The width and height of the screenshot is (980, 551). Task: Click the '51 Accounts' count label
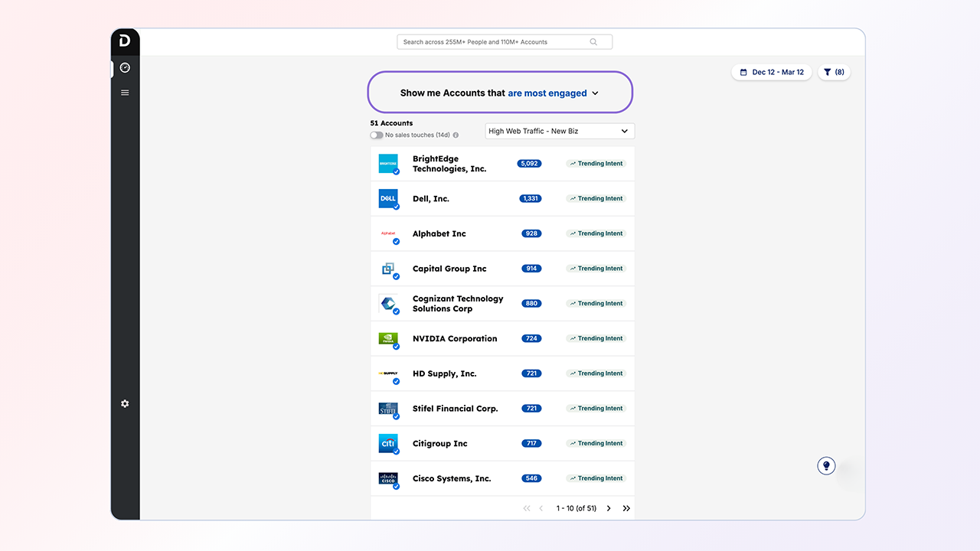[x=391, y=123]
